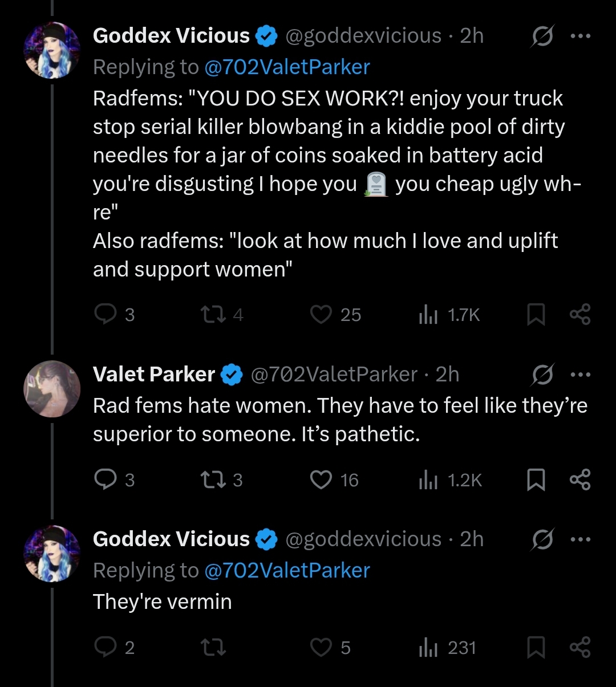This screenshot has height=687, width=616.
Task: Open the @702ValetParker mention link in first post
Action: (287, 67)
